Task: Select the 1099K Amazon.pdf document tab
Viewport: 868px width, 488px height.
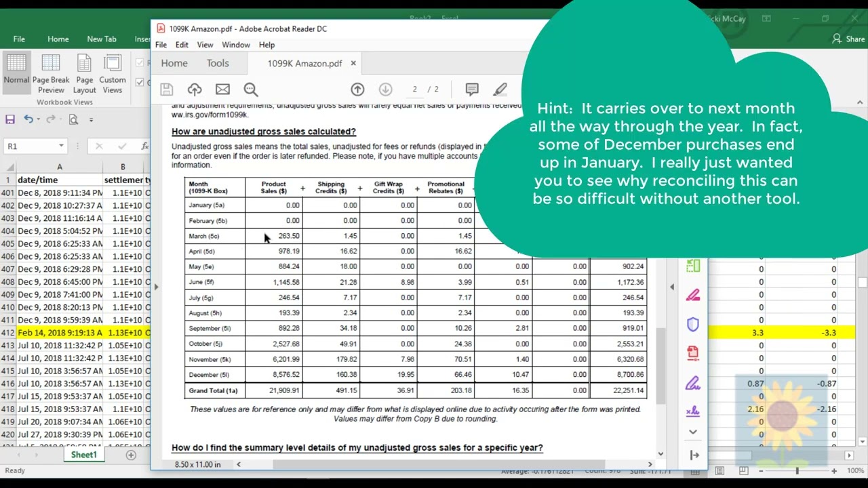Action: [x=304, y=63]
